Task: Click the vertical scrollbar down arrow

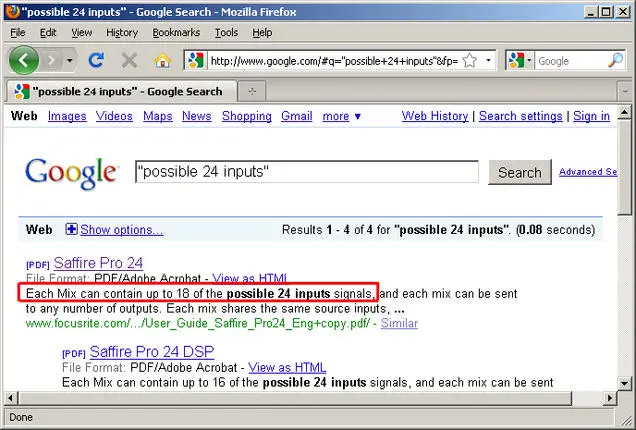Action: pyautogui.click(x=625, y=383)
